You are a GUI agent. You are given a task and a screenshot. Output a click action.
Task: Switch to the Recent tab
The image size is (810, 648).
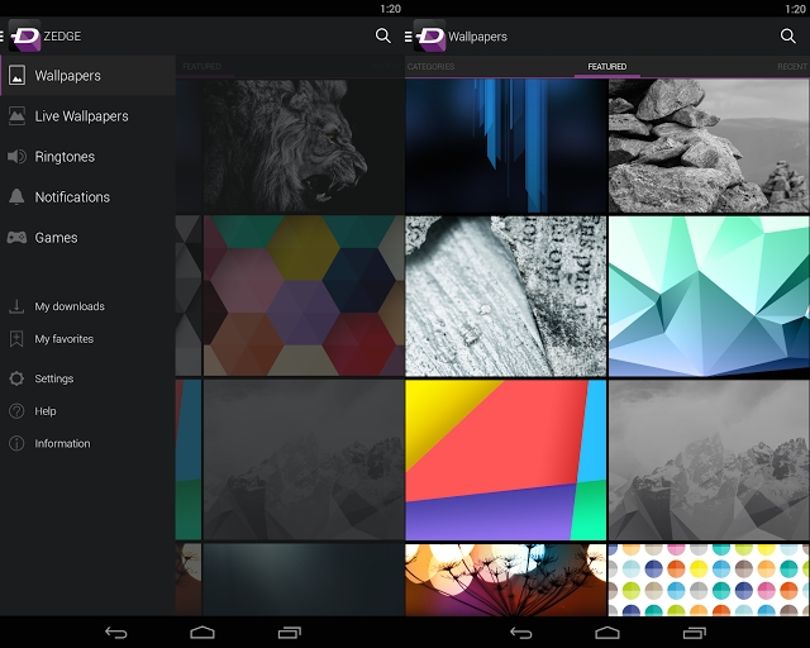pos(792,67)
